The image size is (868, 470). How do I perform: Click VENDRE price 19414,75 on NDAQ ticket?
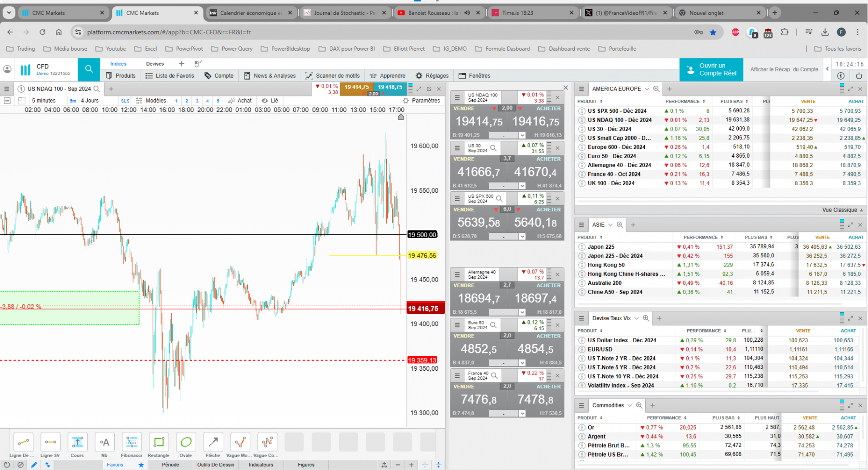click(479, 121)
